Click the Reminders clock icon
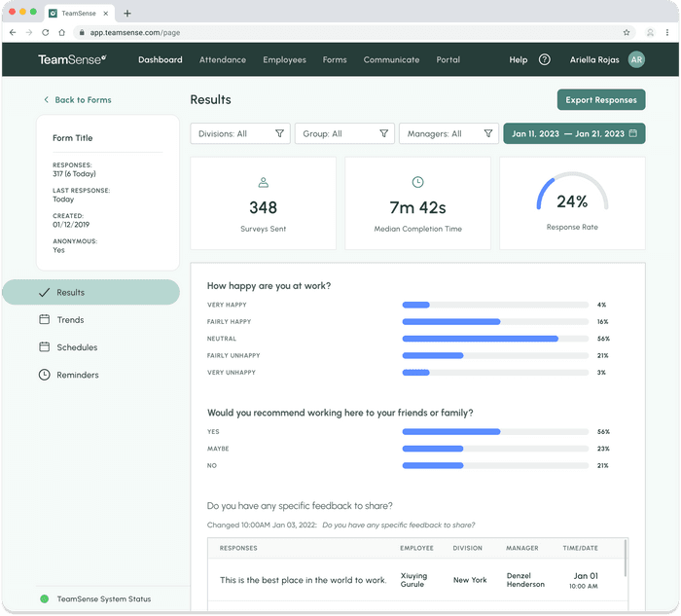Screen dimensions: 681x616 45,375
